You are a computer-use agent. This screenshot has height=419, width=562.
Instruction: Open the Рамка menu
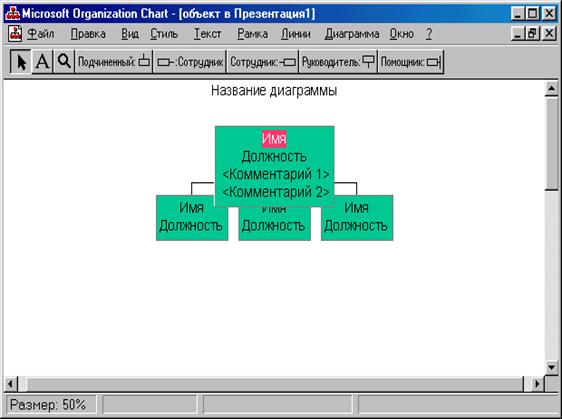[252, 34]
